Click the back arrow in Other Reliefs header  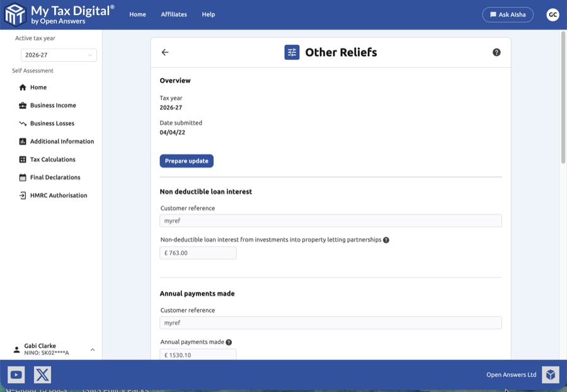165,52
